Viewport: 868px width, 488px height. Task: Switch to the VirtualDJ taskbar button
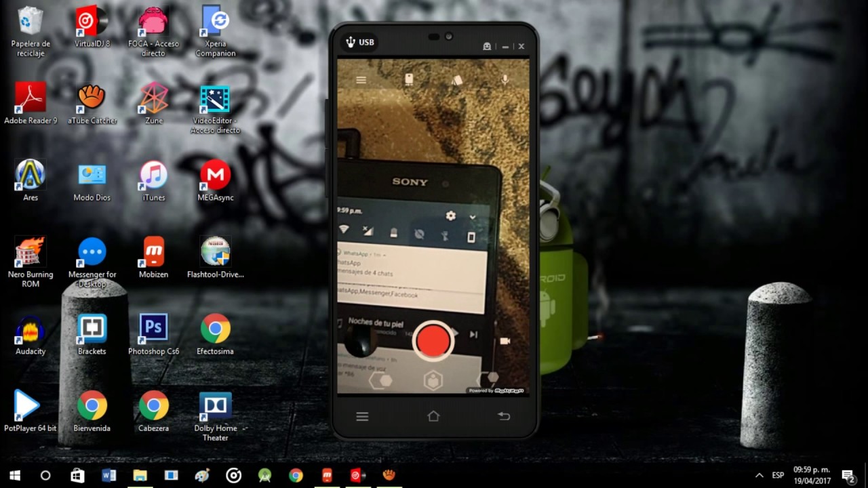[358, 476]
